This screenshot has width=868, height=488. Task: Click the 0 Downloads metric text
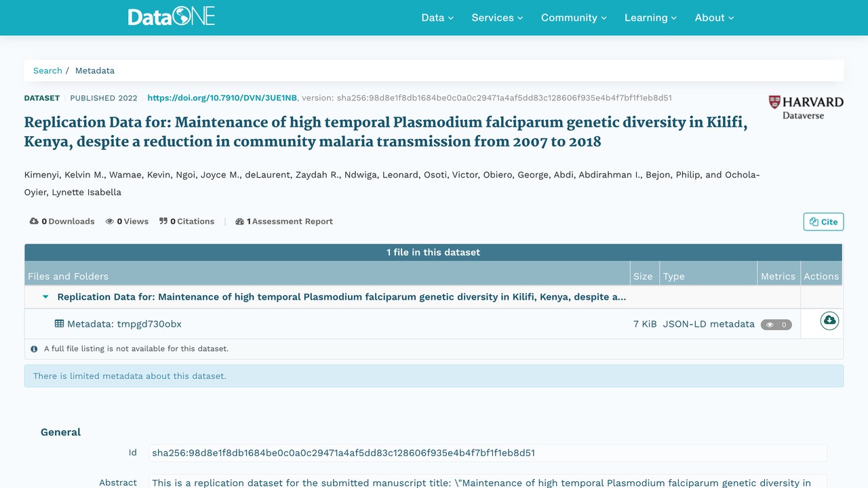tap(68, 222)
